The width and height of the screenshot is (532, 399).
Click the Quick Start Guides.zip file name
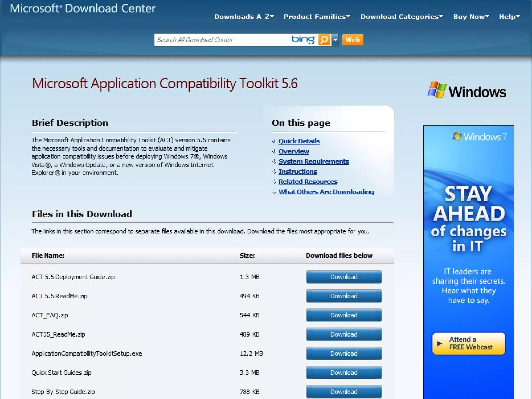pyautogui.click(x=61, y=373)
